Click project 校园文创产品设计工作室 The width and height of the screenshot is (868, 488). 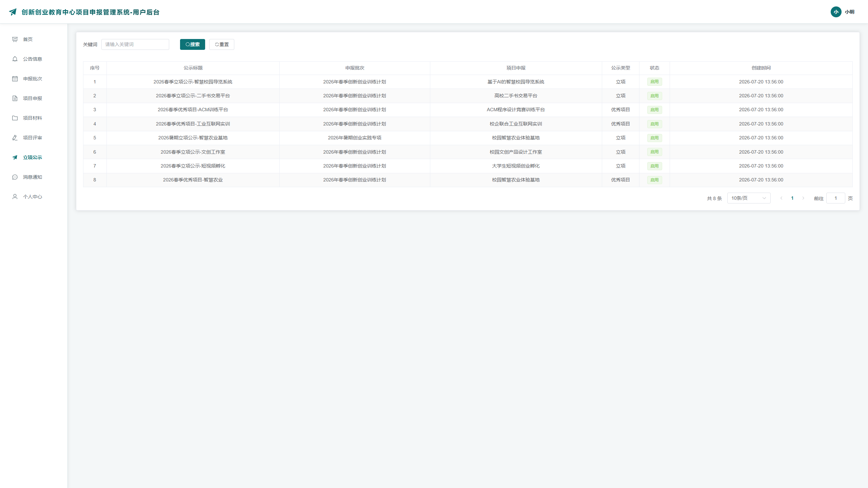(516, 152)
